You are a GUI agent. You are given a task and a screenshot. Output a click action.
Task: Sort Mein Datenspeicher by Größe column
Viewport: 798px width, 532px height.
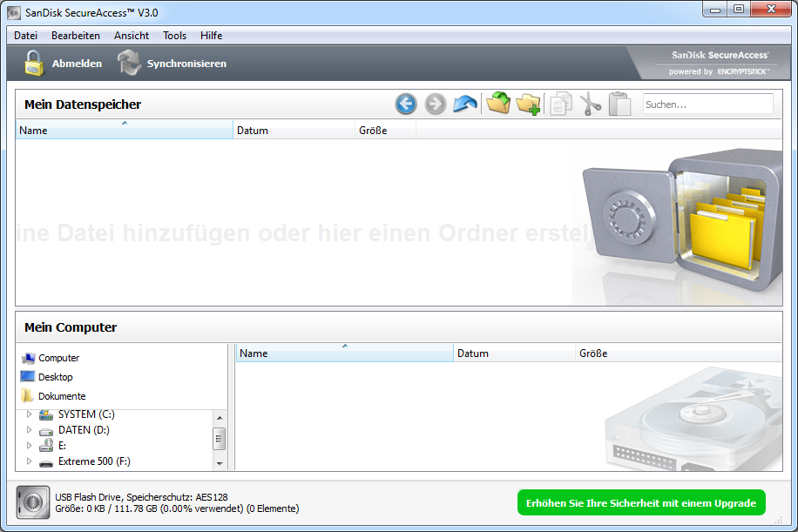(x=385, y=130)
